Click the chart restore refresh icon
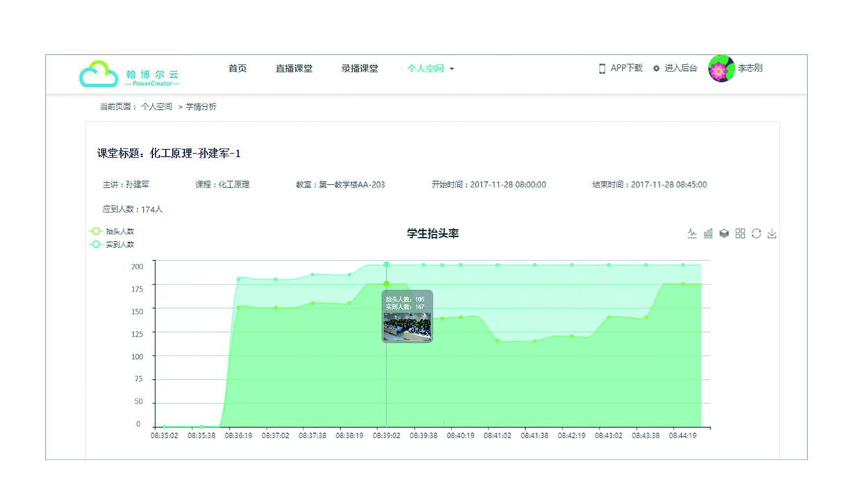 (756, 234)
